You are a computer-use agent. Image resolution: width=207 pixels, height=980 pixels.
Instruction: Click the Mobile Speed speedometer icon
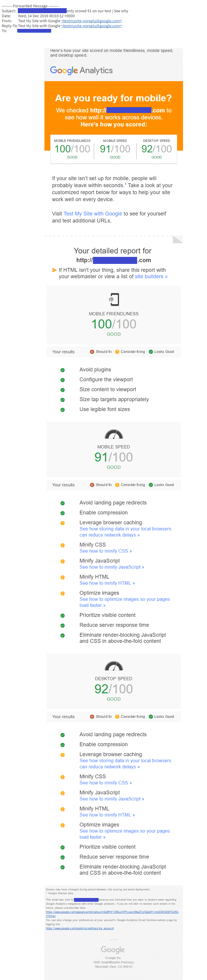(114, 434)
